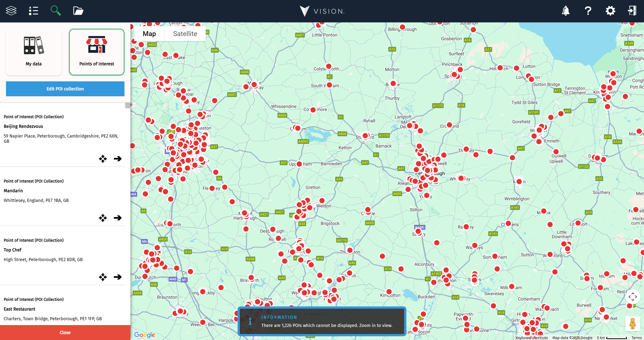Click the POI marker at Ramsey
Viewport: 644px width, 340px height.
(466, 227)
